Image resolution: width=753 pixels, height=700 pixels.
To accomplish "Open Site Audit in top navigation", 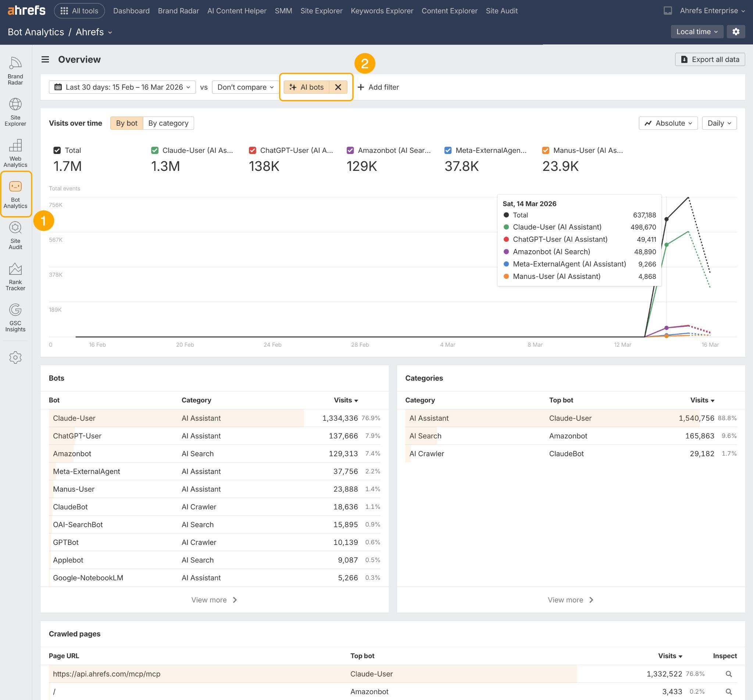I will tap(502, 11).
